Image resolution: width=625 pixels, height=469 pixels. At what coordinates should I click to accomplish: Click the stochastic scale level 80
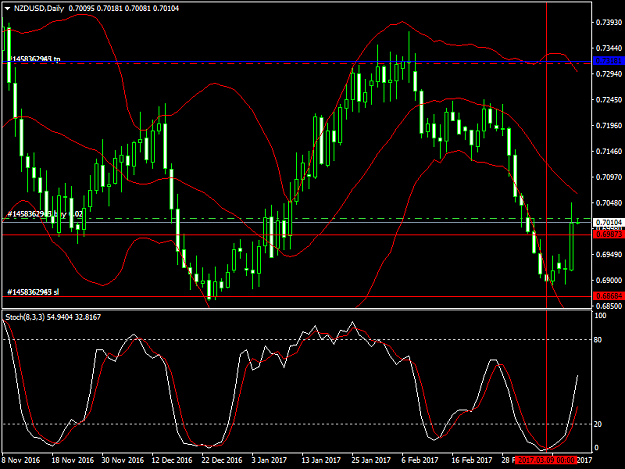[597, 340]
